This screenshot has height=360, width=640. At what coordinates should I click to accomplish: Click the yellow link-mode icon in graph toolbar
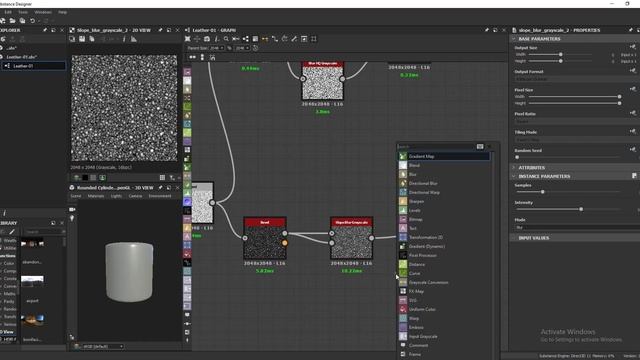265,39
